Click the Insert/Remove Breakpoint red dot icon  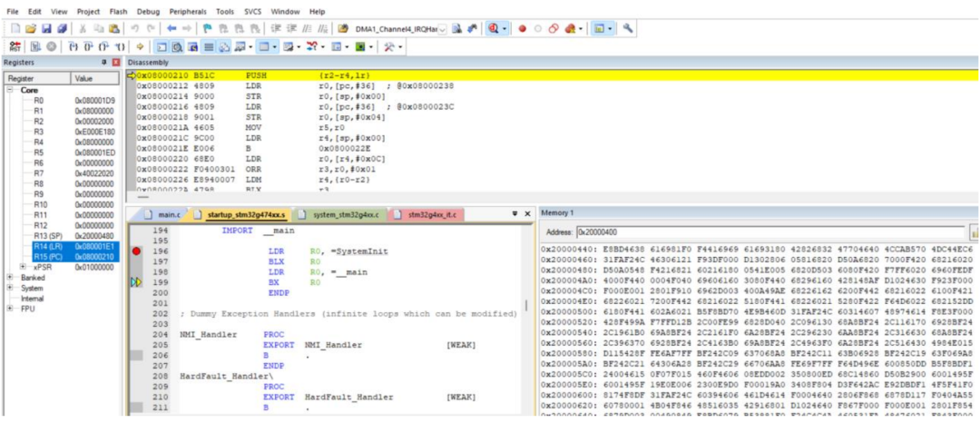(x=522, y=29)
